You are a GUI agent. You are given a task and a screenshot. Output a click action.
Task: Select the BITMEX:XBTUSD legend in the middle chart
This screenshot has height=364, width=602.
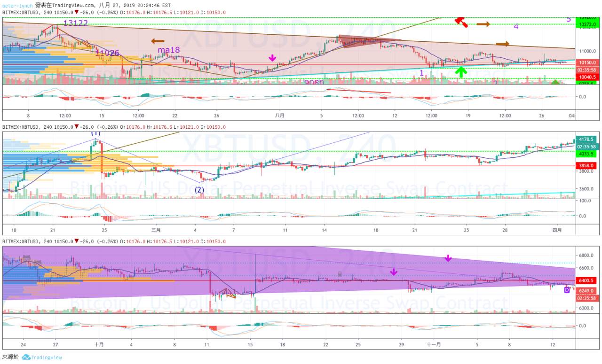click(x=19, y=127)
